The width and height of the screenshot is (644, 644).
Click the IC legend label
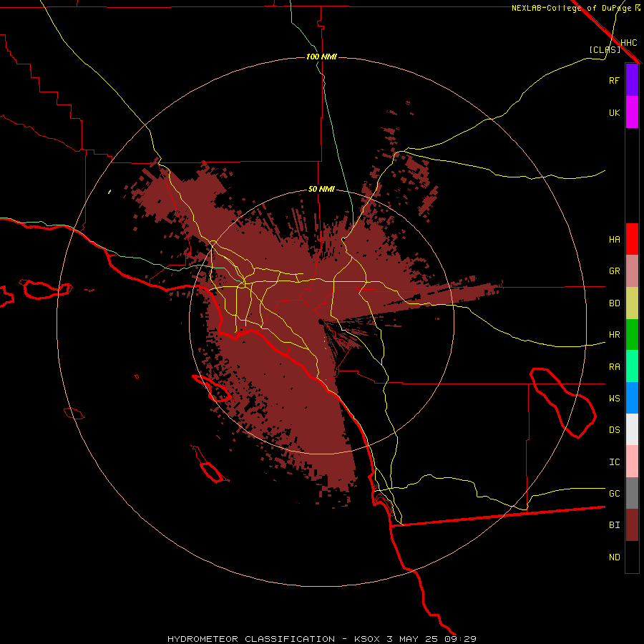(x=614, y=462)
